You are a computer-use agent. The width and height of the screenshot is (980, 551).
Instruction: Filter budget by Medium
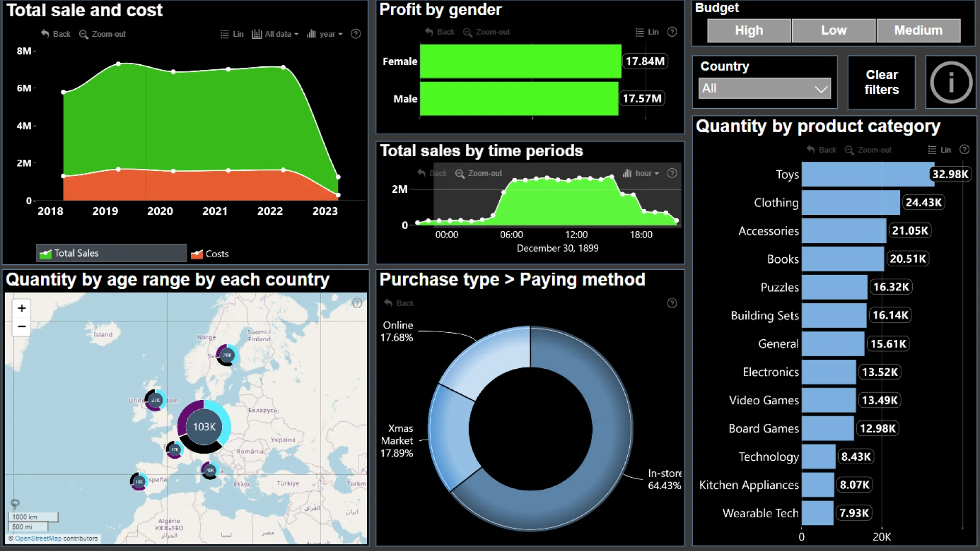pos(919,31)
